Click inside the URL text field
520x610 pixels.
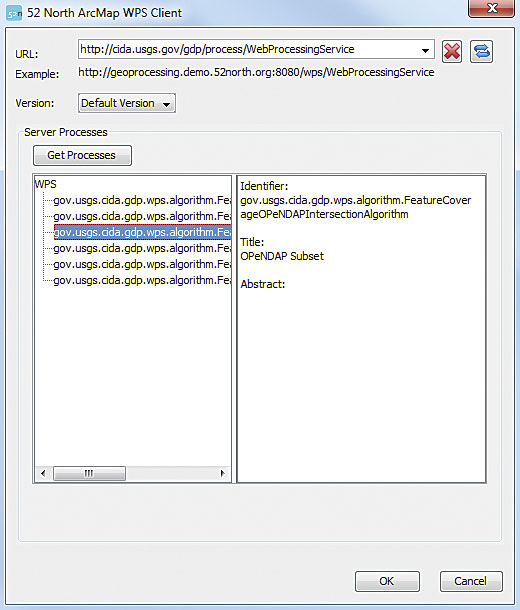click(x=249, y=49)
